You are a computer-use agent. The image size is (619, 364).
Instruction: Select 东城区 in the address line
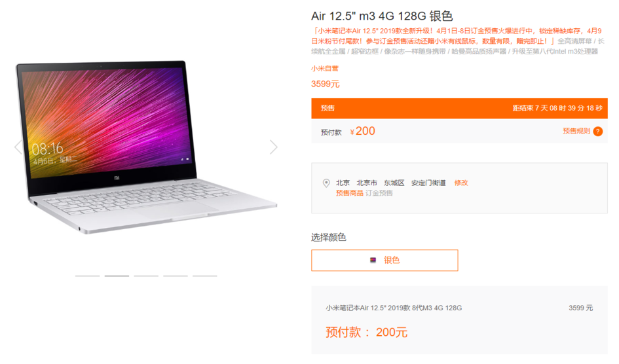[394, 183]
